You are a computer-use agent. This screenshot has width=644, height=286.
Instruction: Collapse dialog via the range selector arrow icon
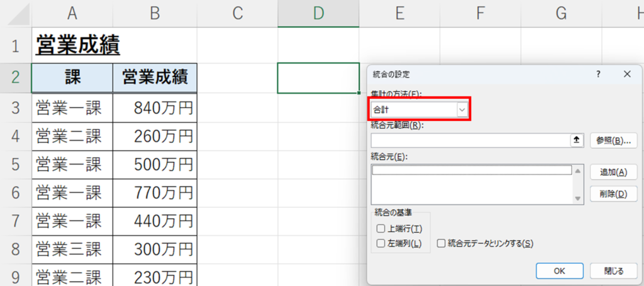coord(576,140)
